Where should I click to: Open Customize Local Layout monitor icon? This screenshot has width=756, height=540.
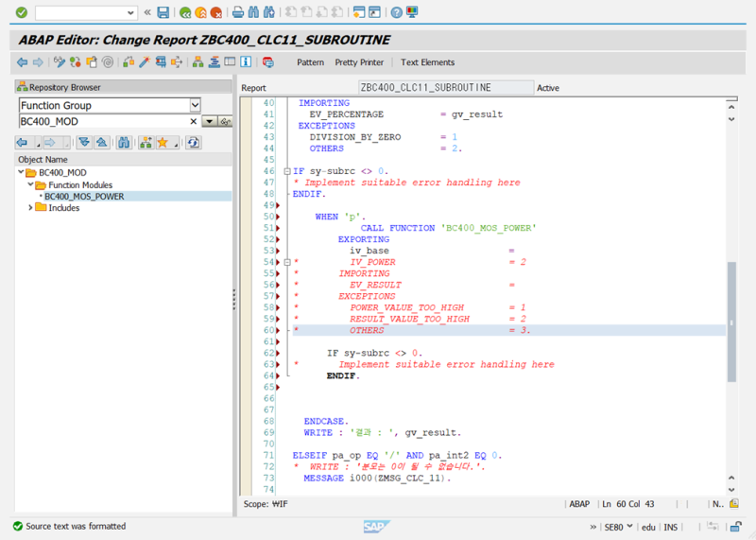click(412, 12)
